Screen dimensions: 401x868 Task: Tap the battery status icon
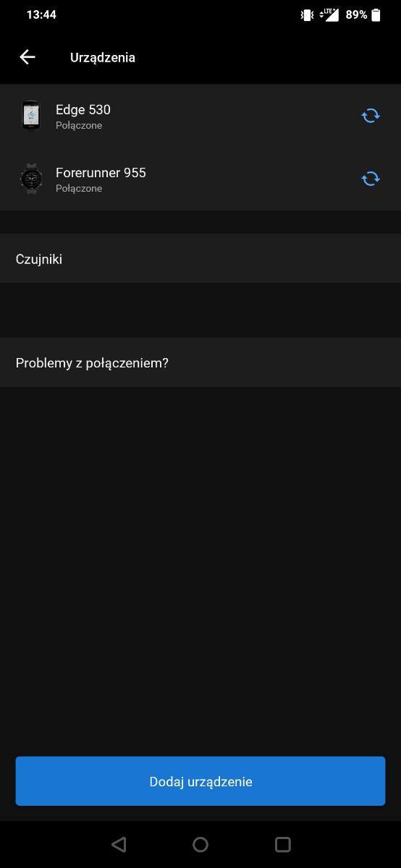(x=376, y=14)
